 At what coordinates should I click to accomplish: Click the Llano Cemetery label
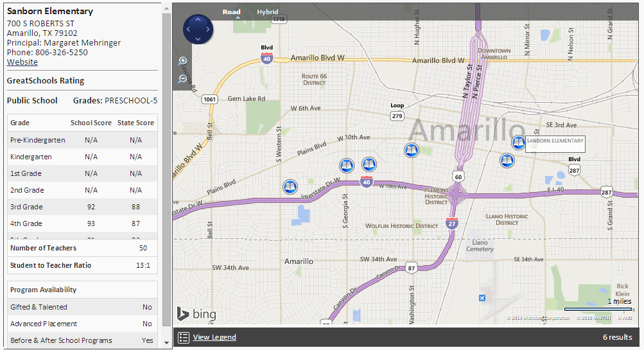(480, 246)
